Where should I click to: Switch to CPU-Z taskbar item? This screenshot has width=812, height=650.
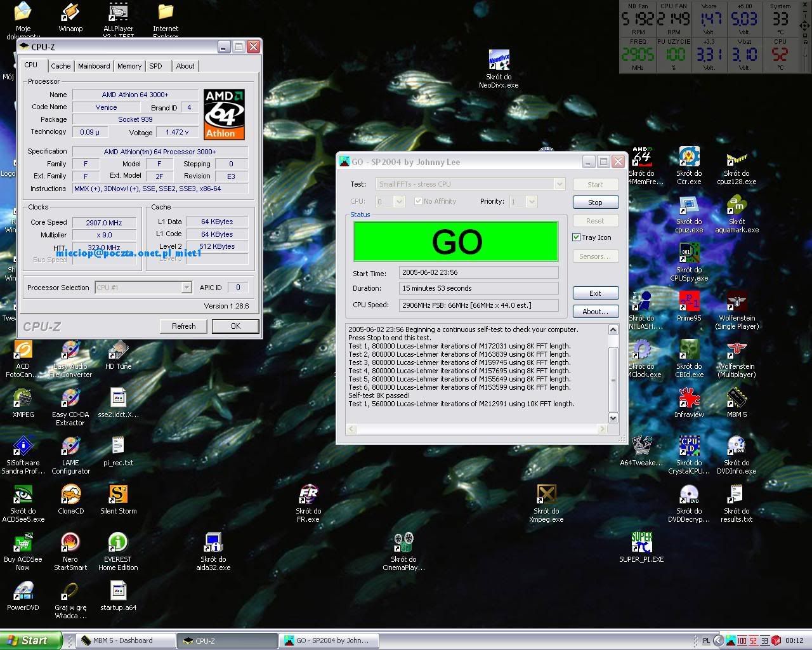click(227, 641)
